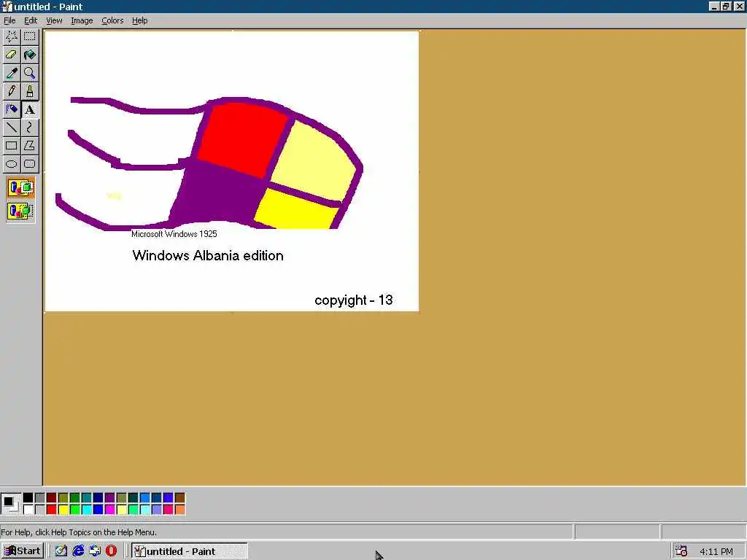This screenshot has height=560, width=747.
Task: Select the Polygon tool
Action: point(29,146)
